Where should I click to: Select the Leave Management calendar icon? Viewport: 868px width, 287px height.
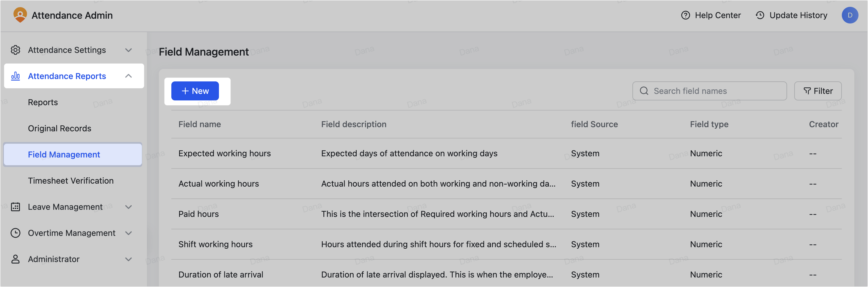click(15, 207)
